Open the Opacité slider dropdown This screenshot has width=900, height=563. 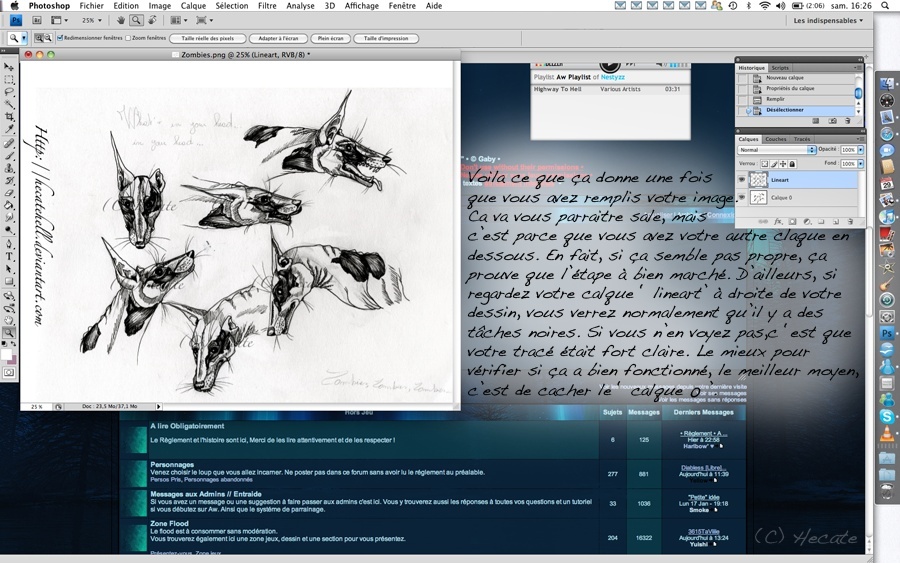pos(861,150)
